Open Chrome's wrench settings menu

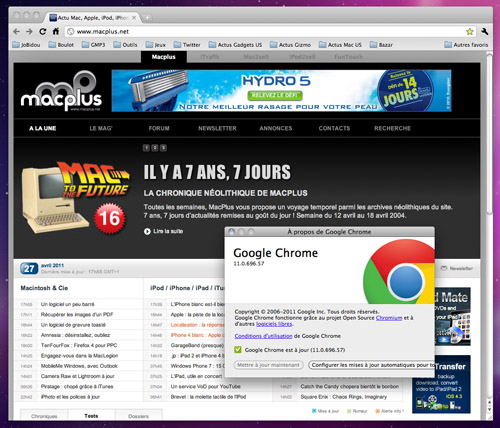click(x=485, y=32)
